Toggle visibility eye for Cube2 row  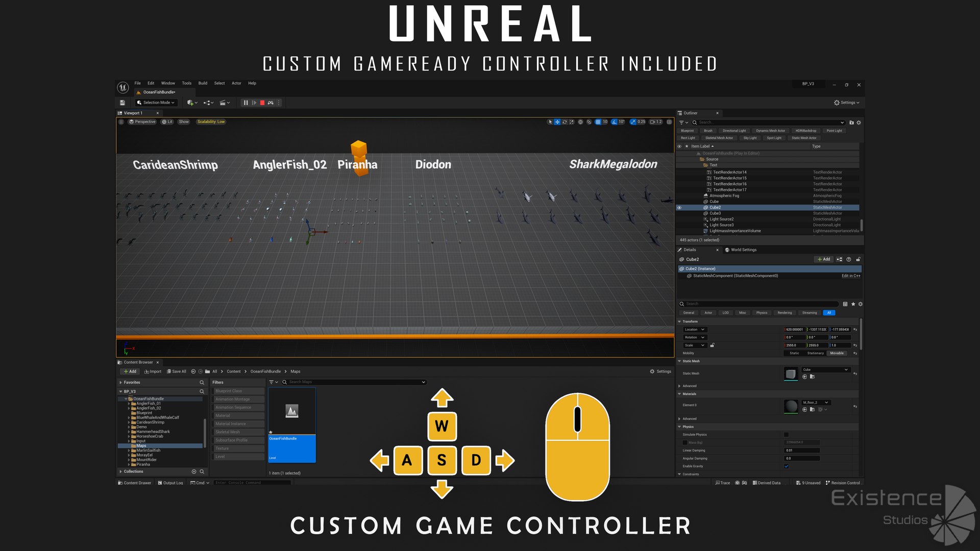pyautogui.click(x=679, y=208)
